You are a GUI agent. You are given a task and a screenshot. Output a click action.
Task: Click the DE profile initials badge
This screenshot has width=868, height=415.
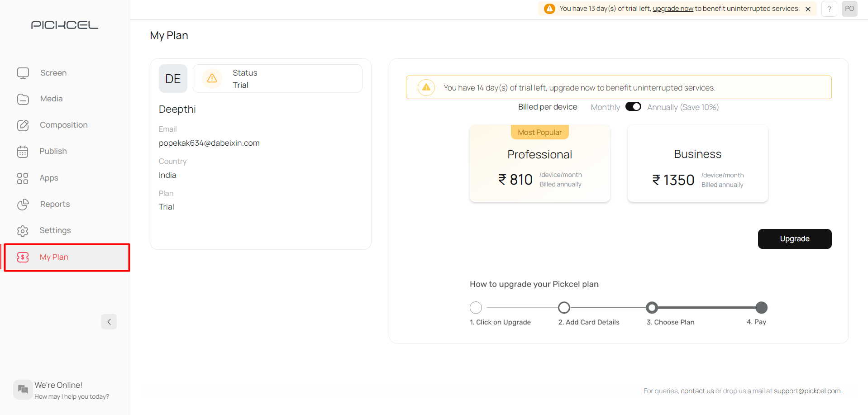click(173, 79)
